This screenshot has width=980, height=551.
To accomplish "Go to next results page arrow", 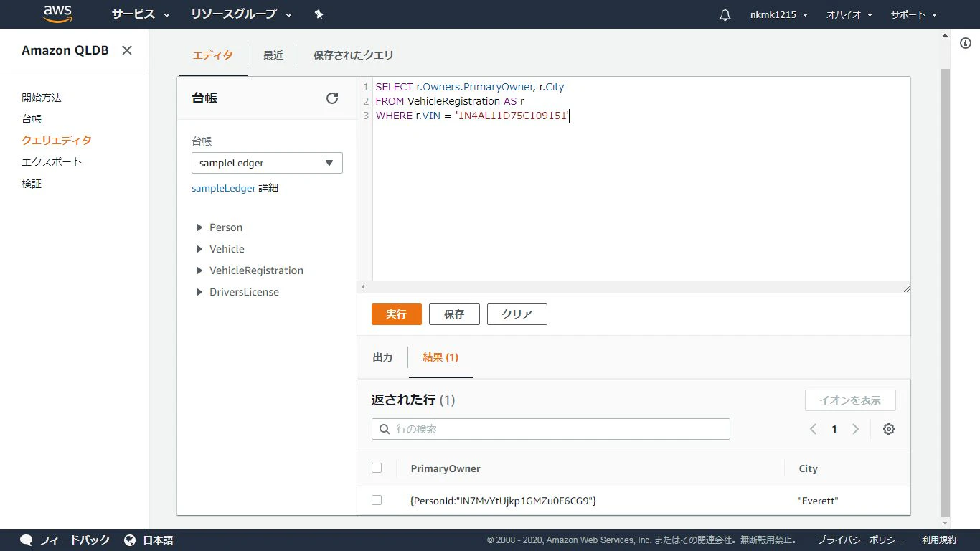I will click(x=855, y=429).
